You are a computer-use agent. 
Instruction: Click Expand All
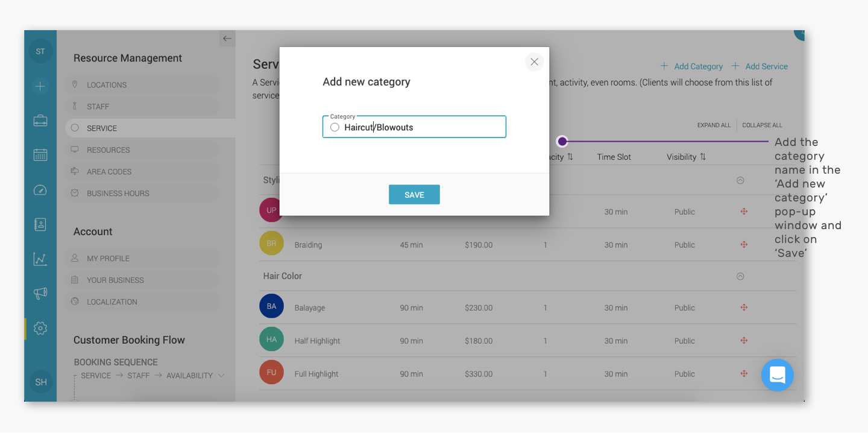[714, 125]
